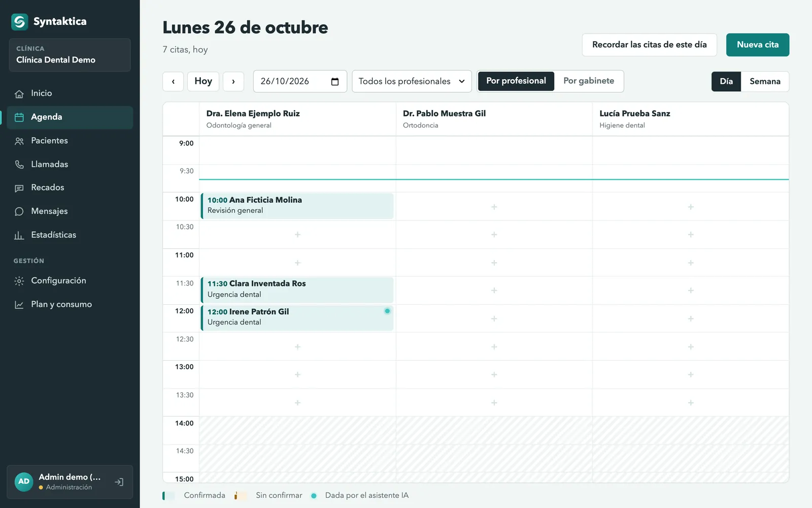Open the Pacientes section
Image resolution: width=812 pixels, height=508 pixels.
[x=70, y=141]
